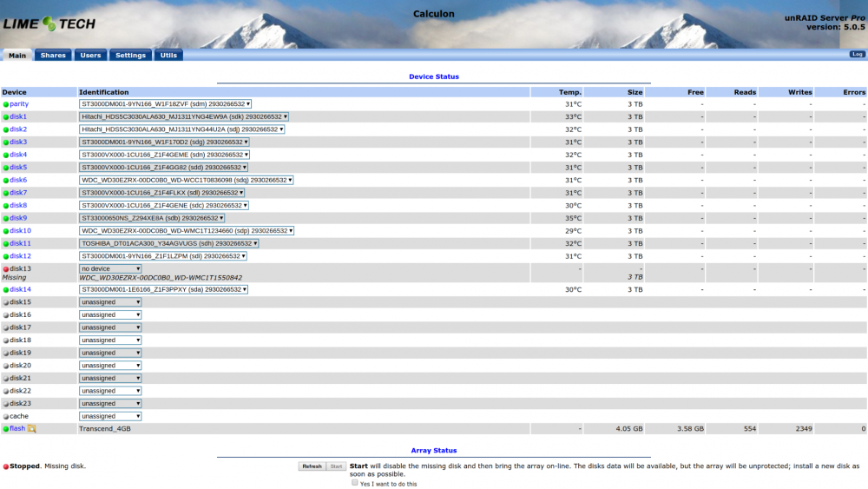
Task: Open parity device selection dropdown
Action: [165, 104]
